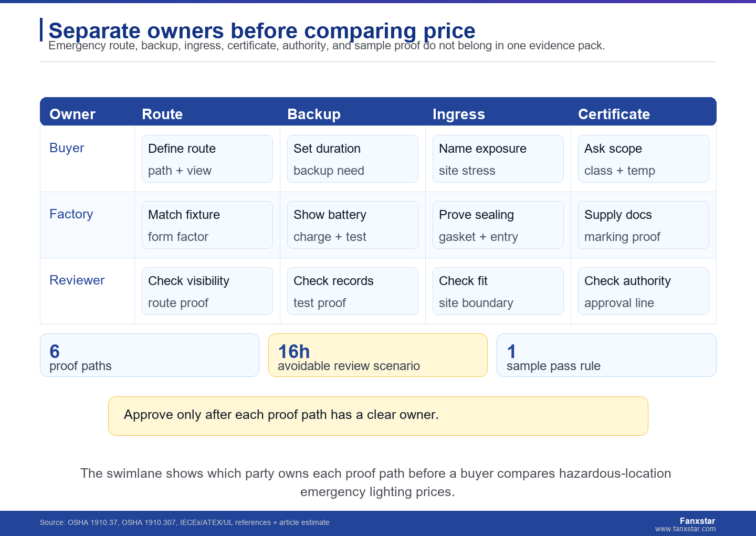Viewport: 756px width, 536px height.
Task: Open the www.fanxstar.com link
Action: pyautogui.click(x=686, y=529)
